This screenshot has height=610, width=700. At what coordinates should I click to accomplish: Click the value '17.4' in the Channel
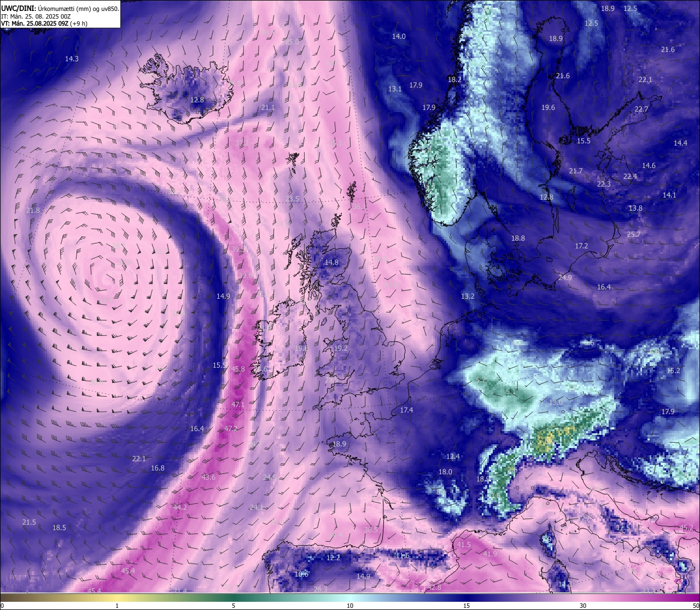(x=406, y=410)
